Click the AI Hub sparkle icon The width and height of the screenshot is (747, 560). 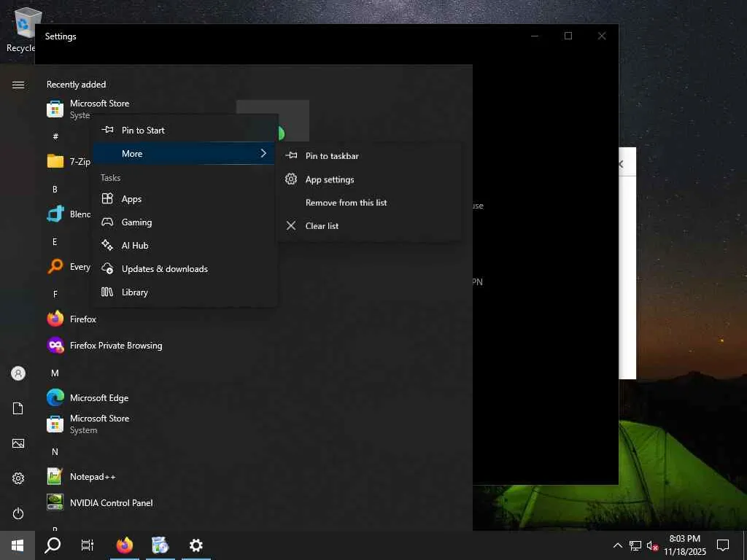107,245
